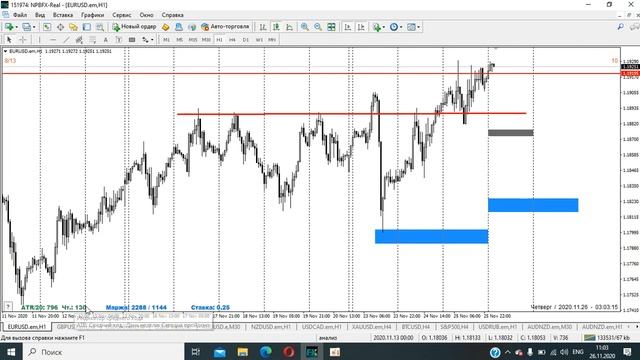Viewport: 640px width, 360px height.
Task: Select the Vertical Line drawing tool
Action: tap(40, 40)
